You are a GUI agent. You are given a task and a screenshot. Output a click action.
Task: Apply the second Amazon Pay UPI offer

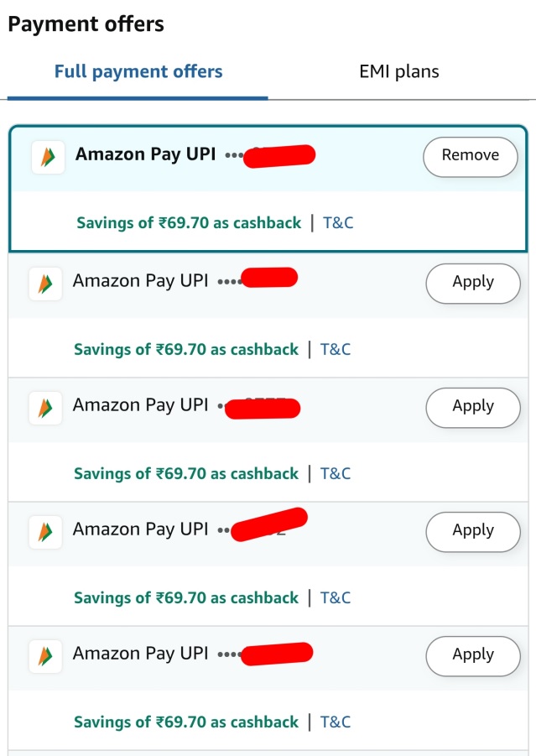pos(472,283)
